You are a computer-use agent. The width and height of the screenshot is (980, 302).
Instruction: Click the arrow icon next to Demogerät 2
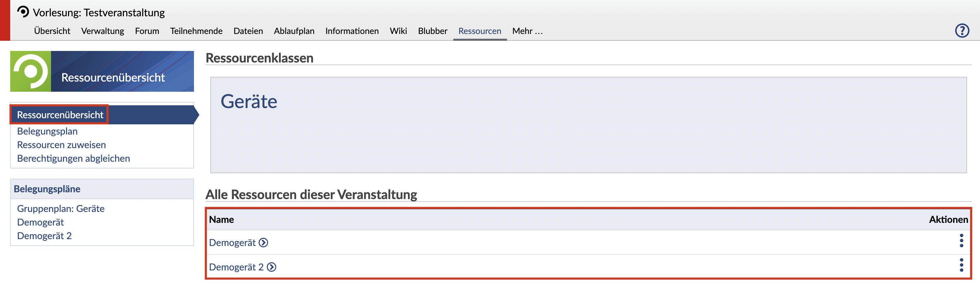pyautogui.click(x=271, y=267)
